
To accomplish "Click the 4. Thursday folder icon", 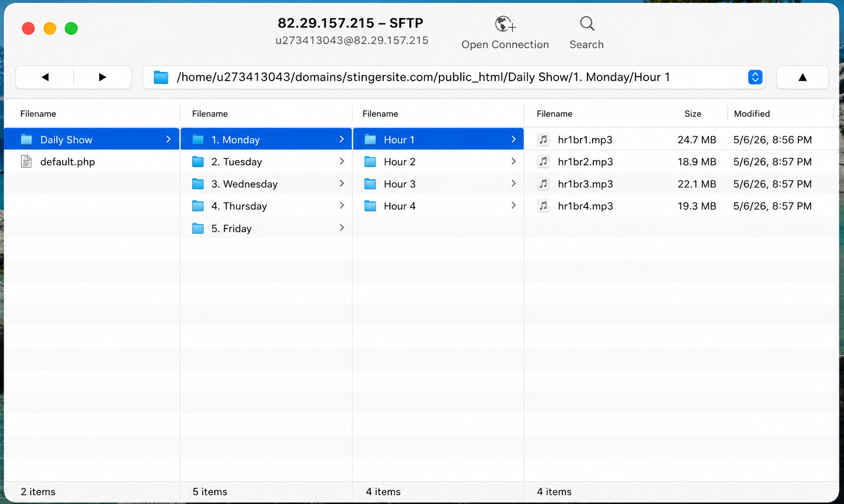I will coord(198,206).
